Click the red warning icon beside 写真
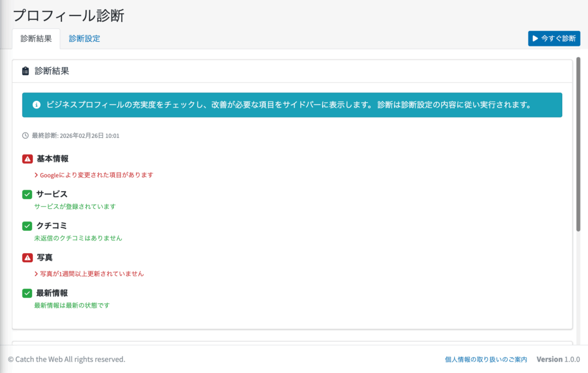This screenshot has height=373, width=588. (27, 258)
